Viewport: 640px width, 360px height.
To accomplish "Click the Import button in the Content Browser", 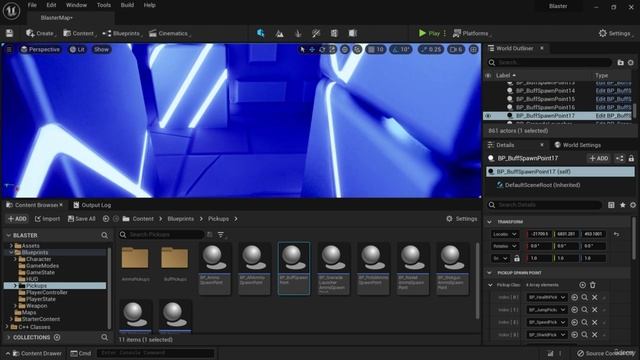I will coord(47,219).
